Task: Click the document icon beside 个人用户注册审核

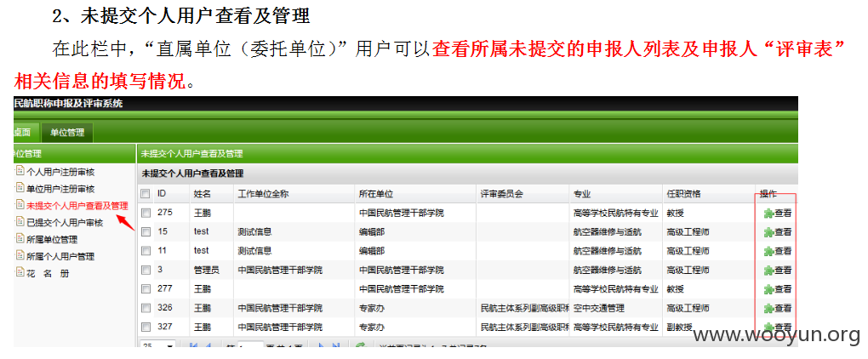Action: 20,171
